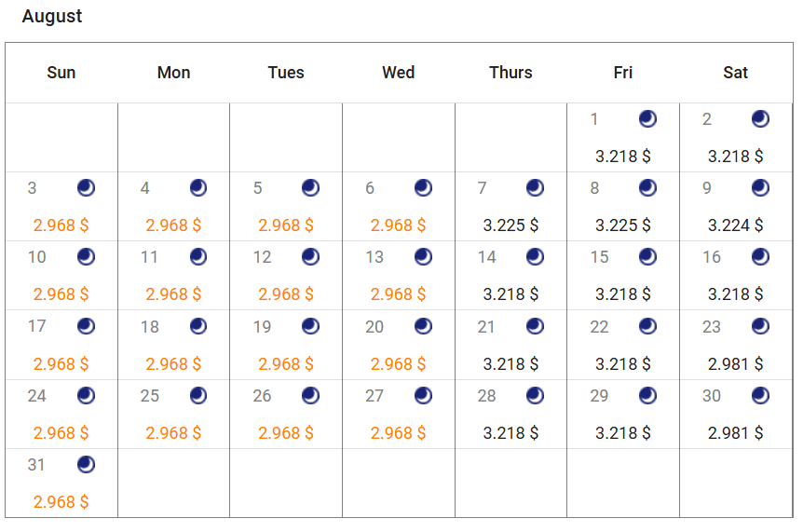Click the moon icon on August 9
Screen dimensions: 803x532
click(760, 188)
